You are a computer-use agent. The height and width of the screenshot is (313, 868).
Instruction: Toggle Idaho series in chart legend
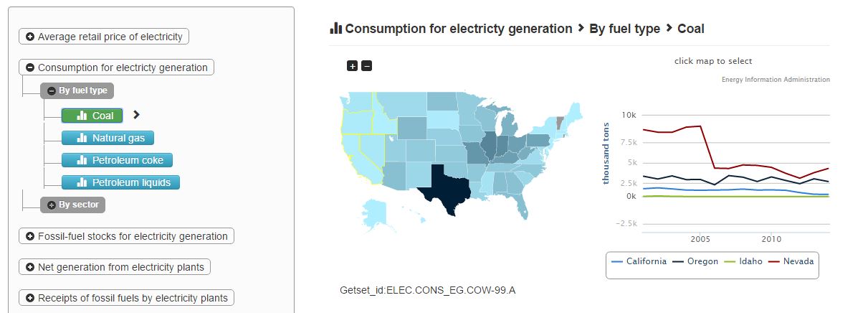point(744,261)
